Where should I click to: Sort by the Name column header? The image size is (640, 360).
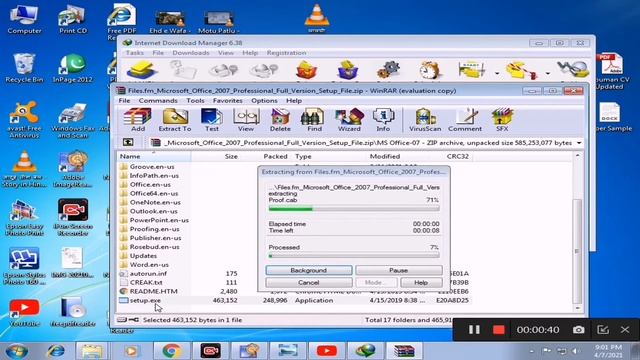click(x=154, y=156)
